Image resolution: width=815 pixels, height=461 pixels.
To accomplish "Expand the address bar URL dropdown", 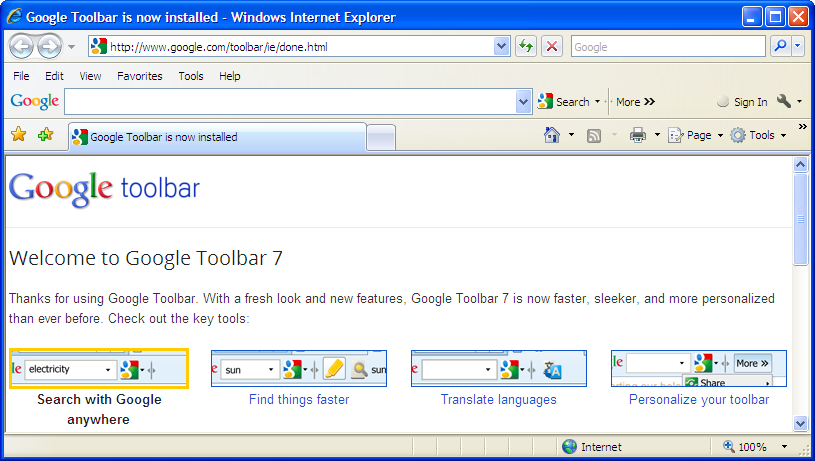I will click(x=502, y=46).
